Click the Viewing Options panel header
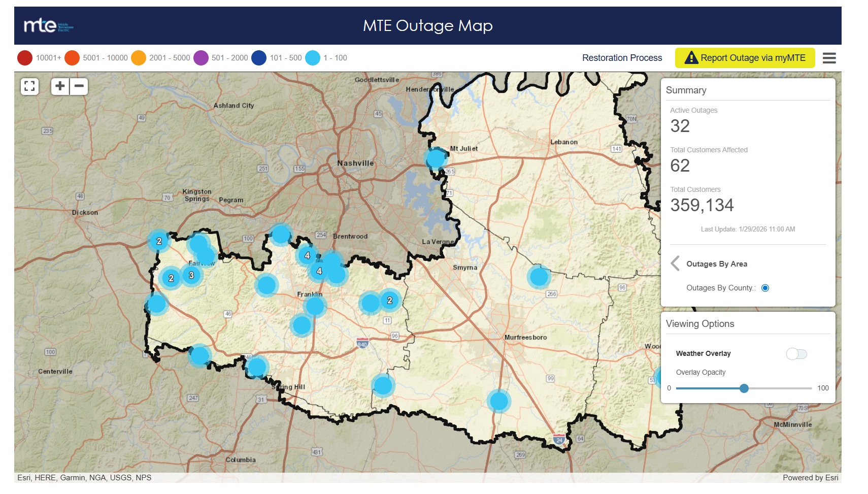Image resolution: width=868 pixels, height=494 pixels. point(699,324)
